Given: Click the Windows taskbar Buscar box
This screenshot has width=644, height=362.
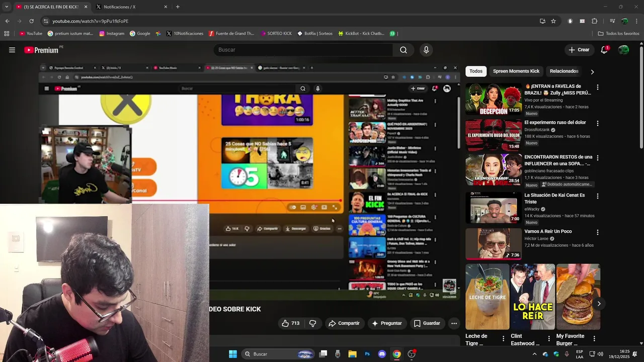Looking at the screenshot, I should [x=278, y=354].
